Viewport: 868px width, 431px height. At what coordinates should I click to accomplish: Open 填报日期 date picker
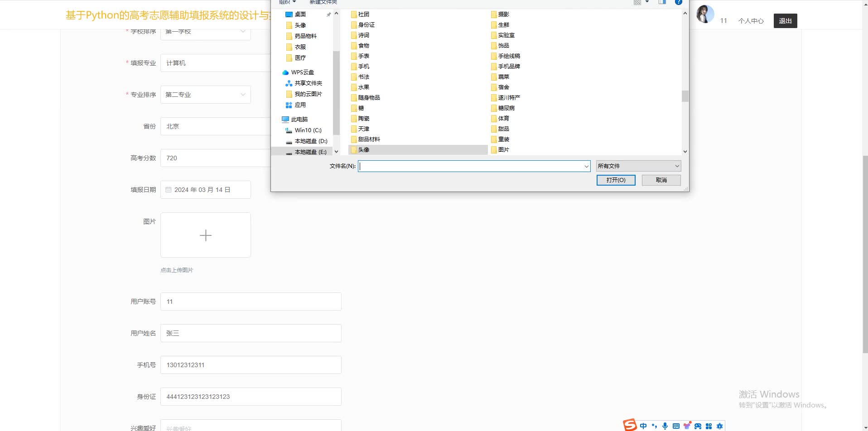point(206,190)
